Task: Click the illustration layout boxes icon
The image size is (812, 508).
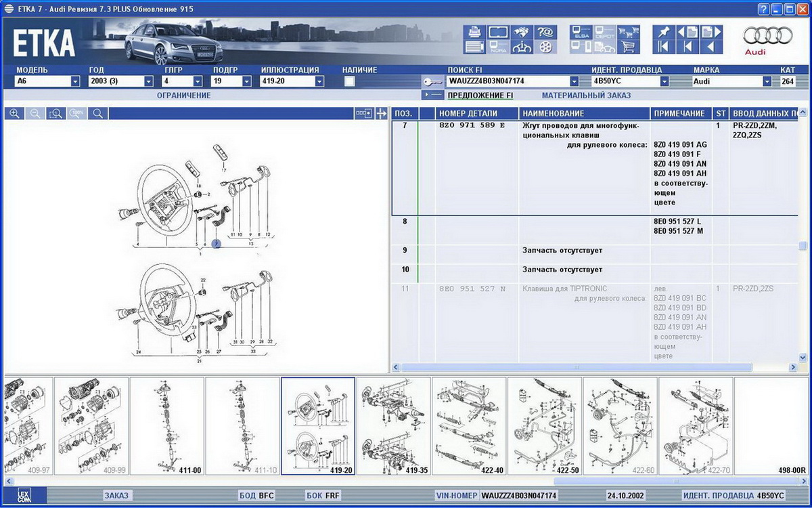Action: coord(364,113)
